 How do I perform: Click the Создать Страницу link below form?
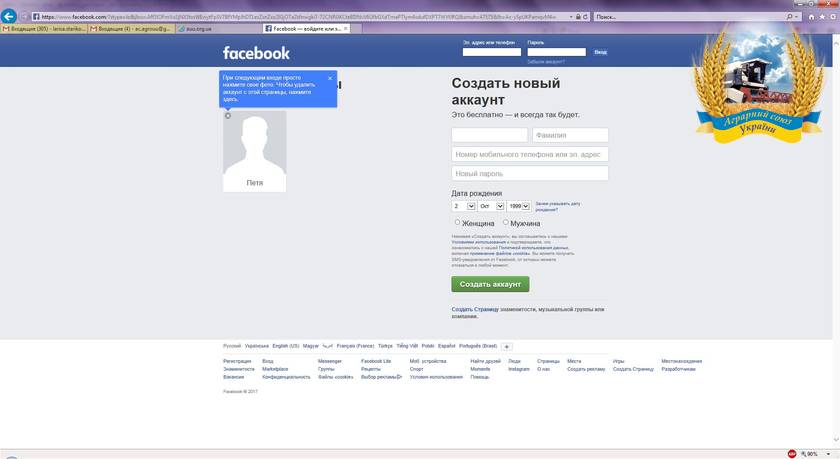coord(475,309)
